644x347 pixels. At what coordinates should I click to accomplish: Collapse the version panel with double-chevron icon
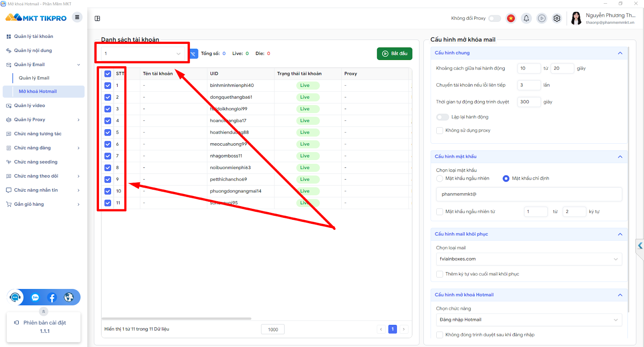(x=43, y=312)
